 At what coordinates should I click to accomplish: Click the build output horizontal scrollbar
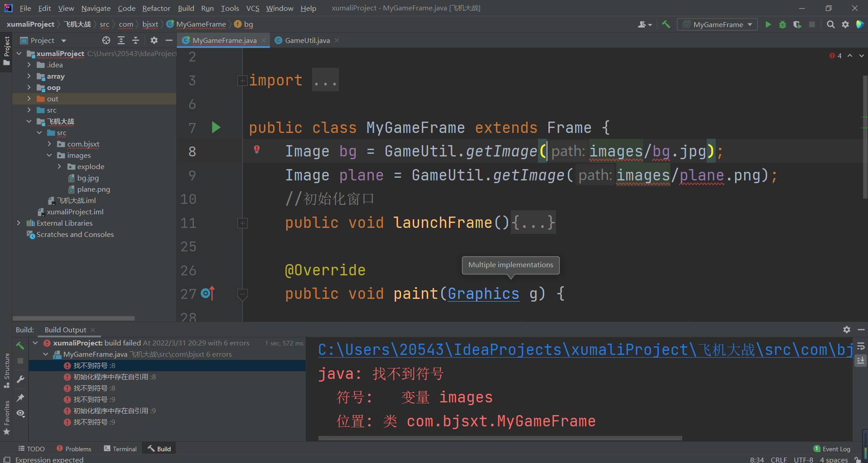500,438
